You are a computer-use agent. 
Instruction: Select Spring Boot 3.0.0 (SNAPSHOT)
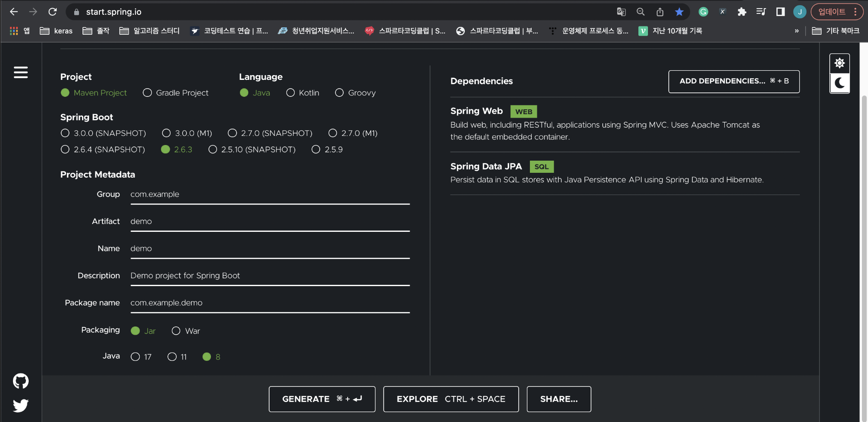[103, 133]
